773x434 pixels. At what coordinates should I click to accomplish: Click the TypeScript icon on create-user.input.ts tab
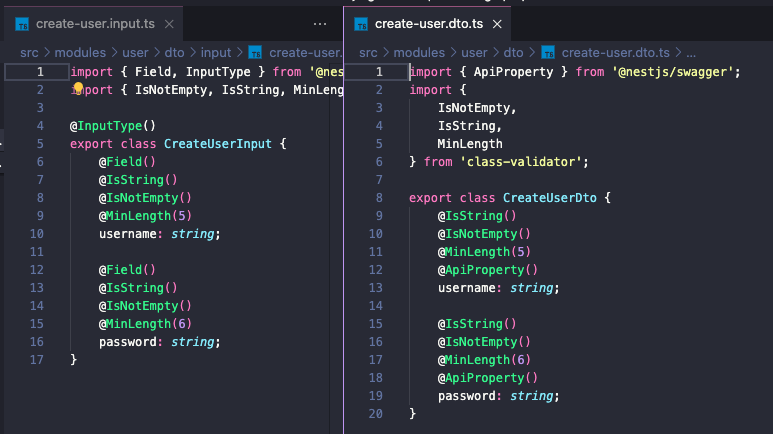22,24
